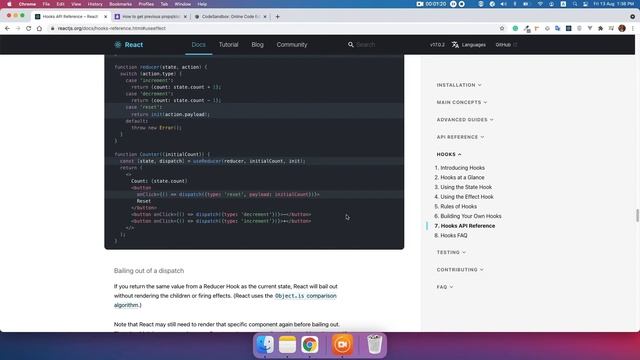640x360 pixels.
Task: Click the React logo in header
Action: point(129,44)
